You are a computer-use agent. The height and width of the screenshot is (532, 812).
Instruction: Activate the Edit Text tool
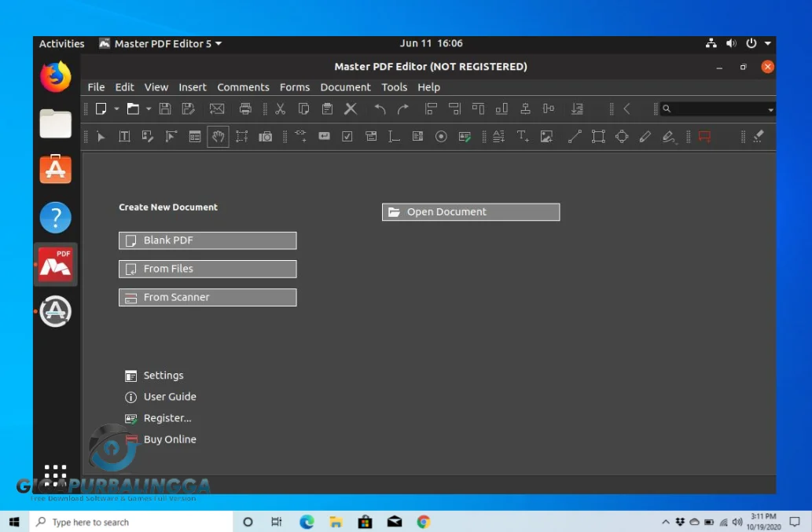123,137
